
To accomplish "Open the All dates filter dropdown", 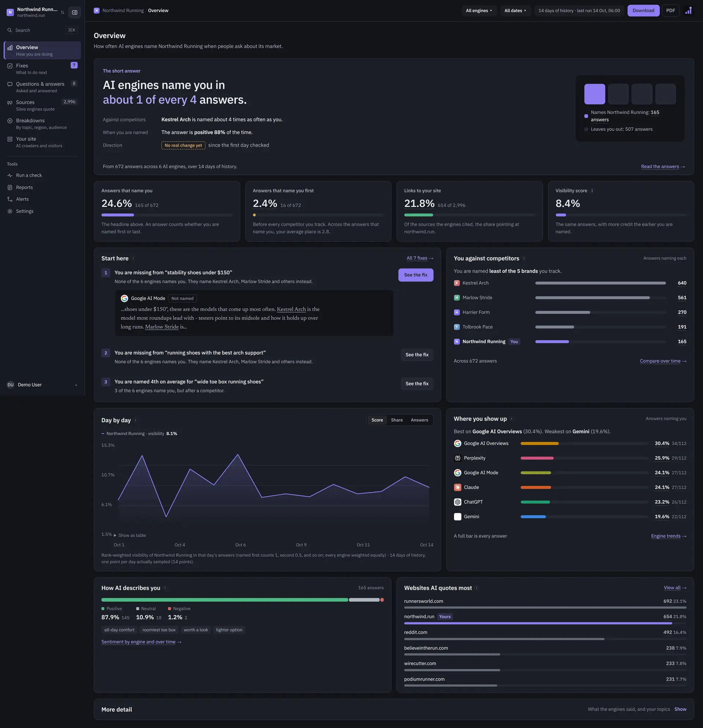I will pyautogui.click(x=515, y=10).
